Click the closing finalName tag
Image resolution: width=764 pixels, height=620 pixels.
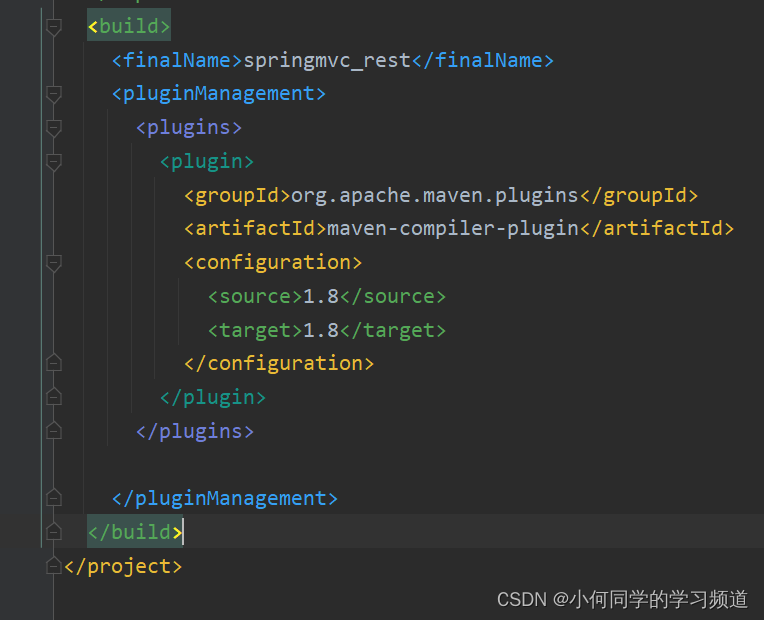[483, 60]
